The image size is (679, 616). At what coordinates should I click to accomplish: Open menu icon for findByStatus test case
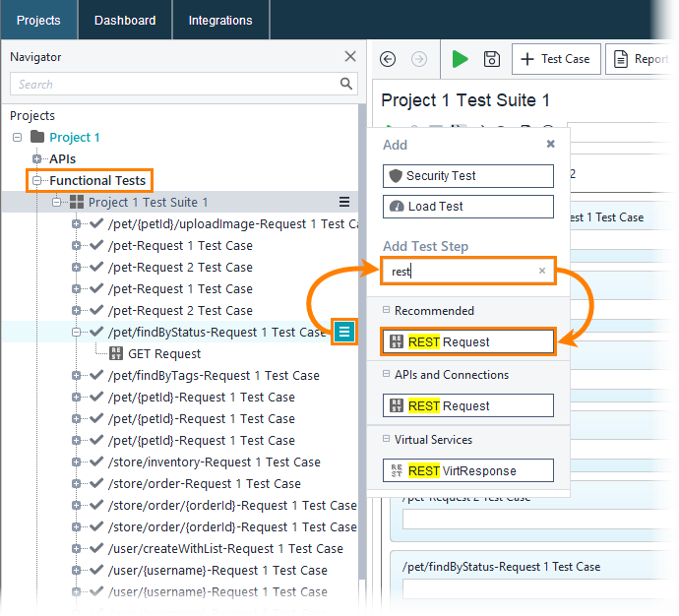pyautogui.click(x=344, y=332)
